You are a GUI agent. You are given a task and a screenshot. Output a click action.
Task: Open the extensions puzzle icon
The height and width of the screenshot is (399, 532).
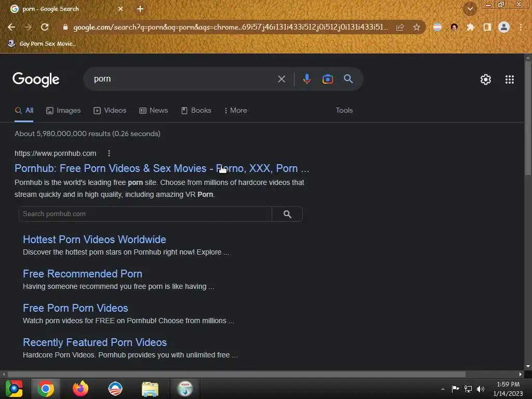coord(471,27)
